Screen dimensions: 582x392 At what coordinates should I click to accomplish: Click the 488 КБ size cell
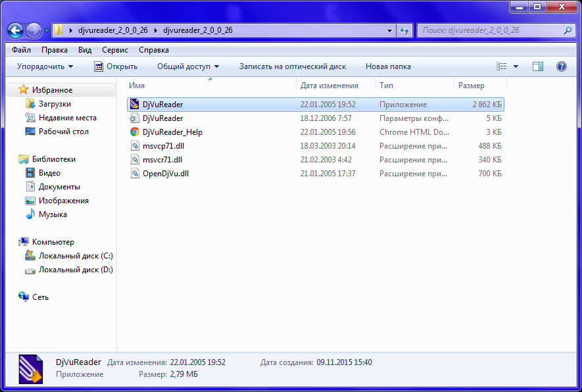tap(489, 146)
